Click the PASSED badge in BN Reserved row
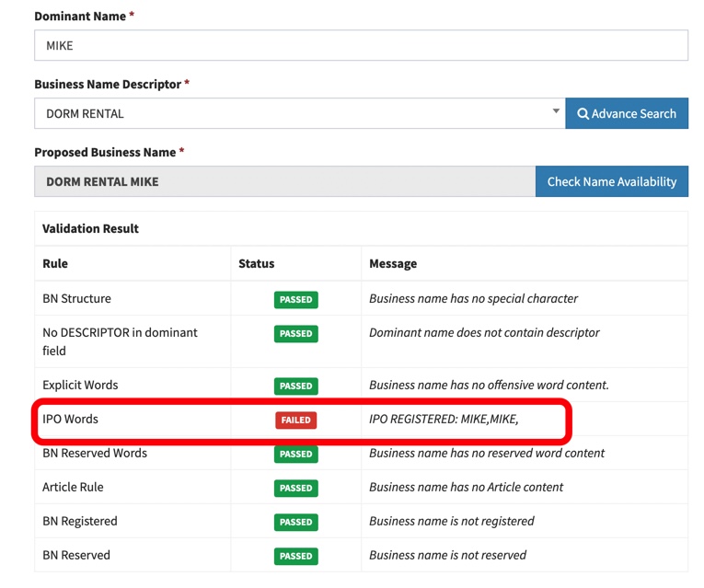This screenshot has height=588, width=704. pyautogui.click(x=295, y=556)
